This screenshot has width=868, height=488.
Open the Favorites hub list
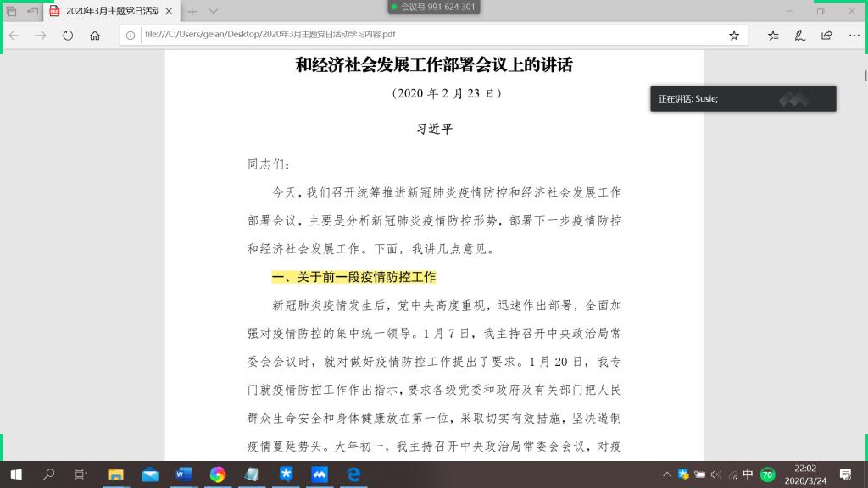(773, 36)
